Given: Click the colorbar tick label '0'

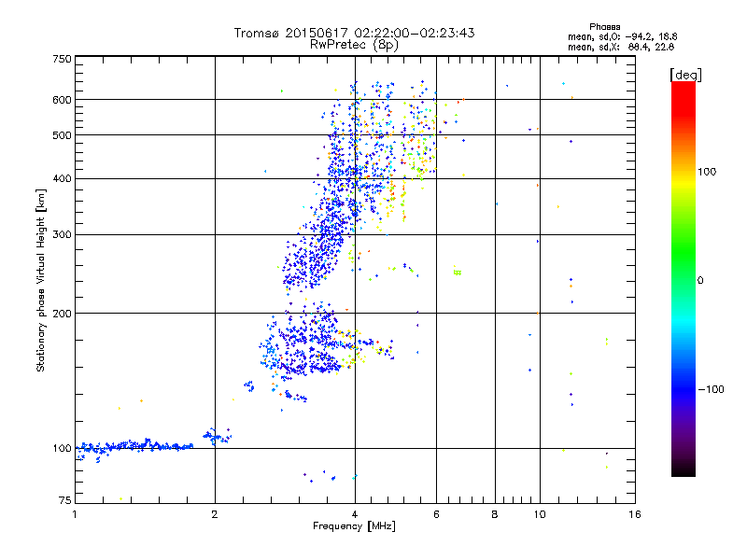Looking at the screenshot, I should [700, 281].
